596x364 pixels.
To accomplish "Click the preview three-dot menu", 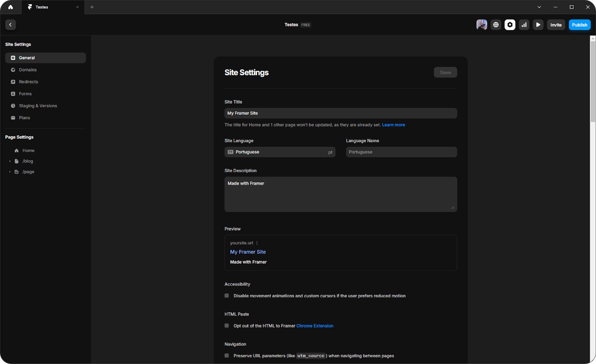I will pyautogui.click(x=257, y=243).
